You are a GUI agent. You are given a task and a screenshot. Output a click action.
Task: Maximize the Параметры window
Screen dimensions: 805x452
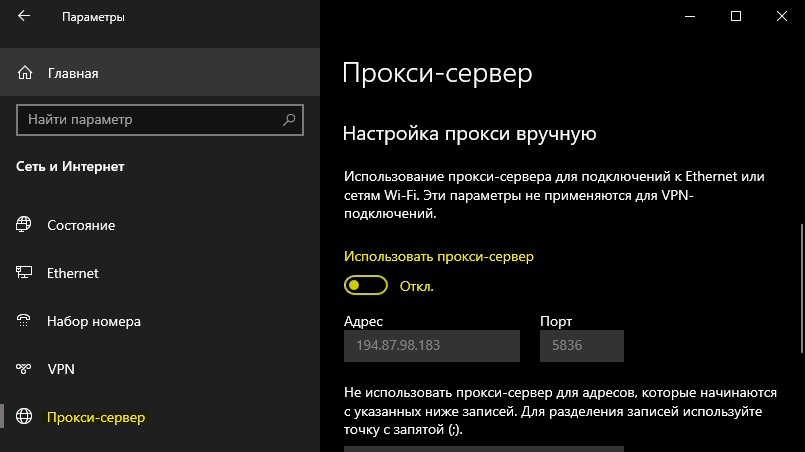[736, 16]
